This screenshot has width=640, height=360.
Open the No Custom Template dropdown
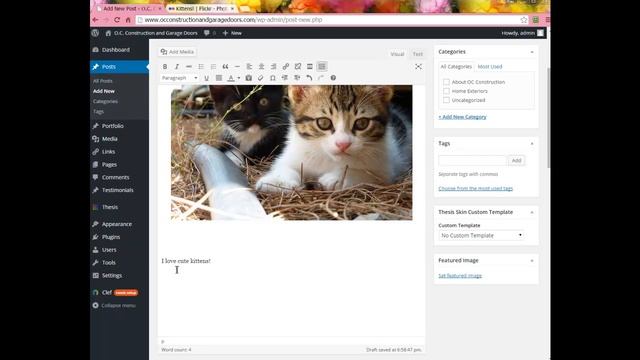point(481,236)
